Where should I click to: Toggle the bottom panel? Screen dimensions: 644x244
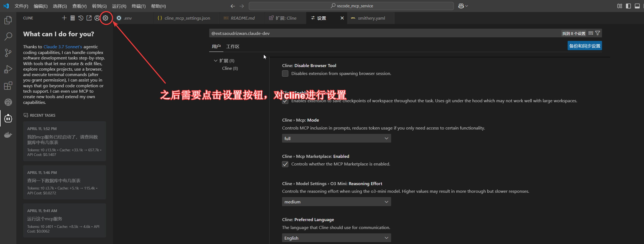pyautogui.click(x=637, y=6)
